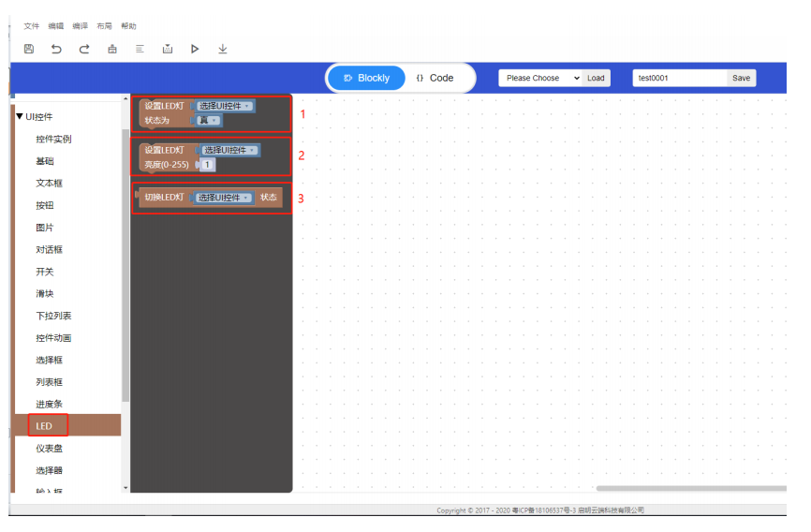Select 下拉列表 category

(53, 316)
